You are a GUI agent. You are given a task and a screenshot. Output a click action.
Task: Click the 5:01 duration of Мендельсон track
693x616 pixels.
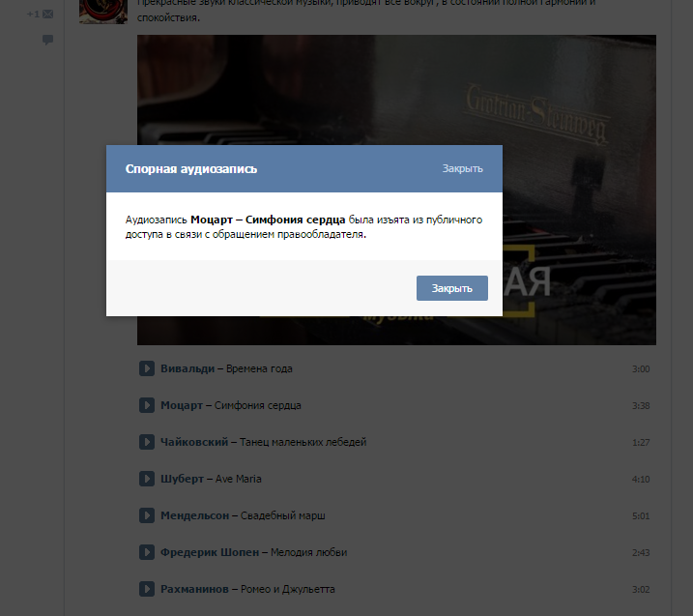[641, 515]
